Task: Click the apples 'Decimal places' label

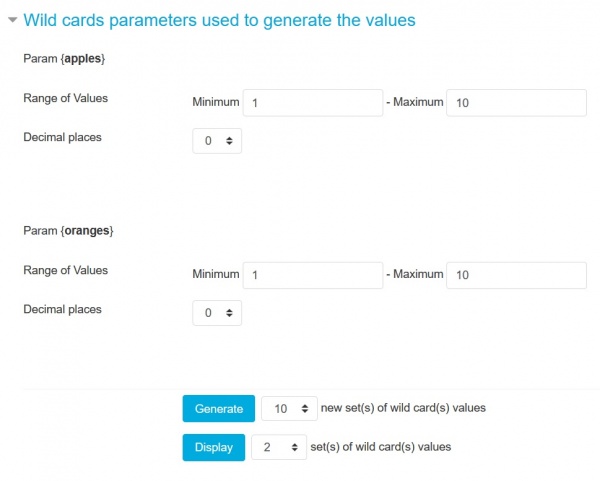Action: 62,137
